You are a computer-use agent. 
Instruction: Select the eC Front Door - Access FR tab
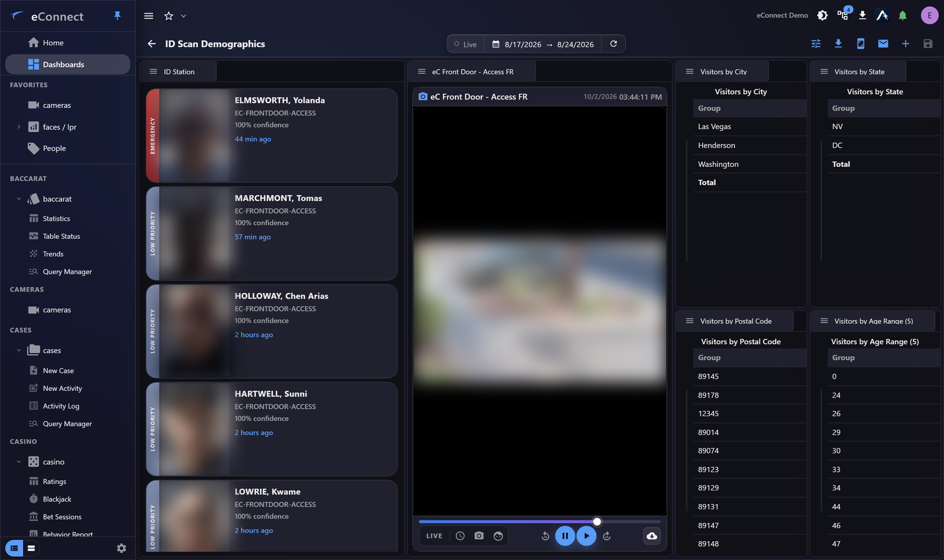point(473,71)
